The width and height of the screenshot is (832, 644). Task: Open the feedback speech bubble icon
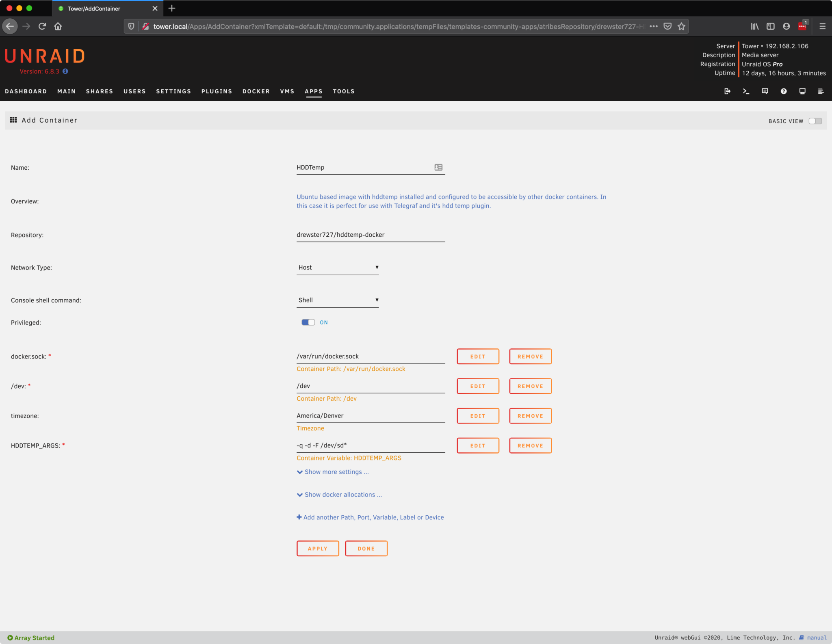765,91
